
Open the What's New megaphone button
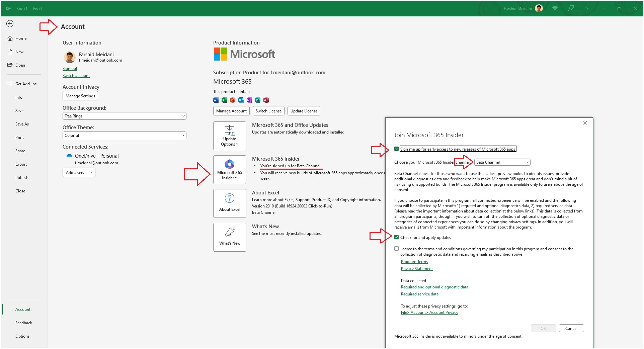(x=230, y=237)
